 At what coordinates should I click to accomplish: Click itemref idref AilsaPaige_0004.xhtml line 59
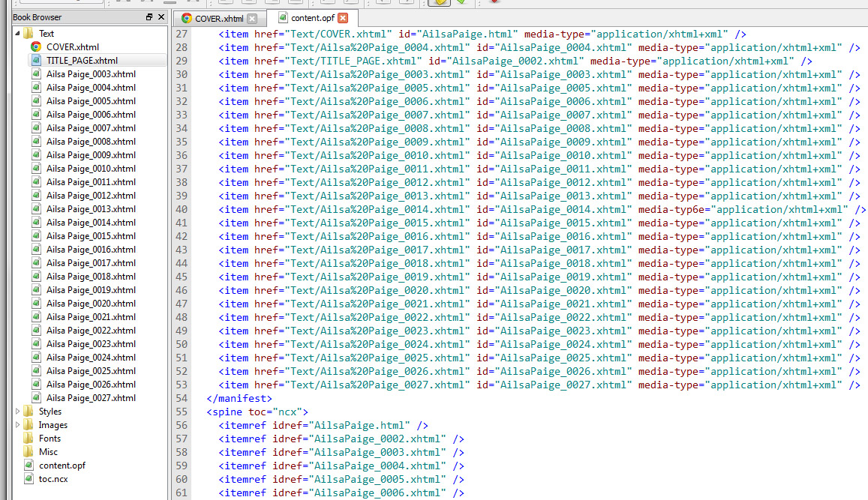coord(341,466)
